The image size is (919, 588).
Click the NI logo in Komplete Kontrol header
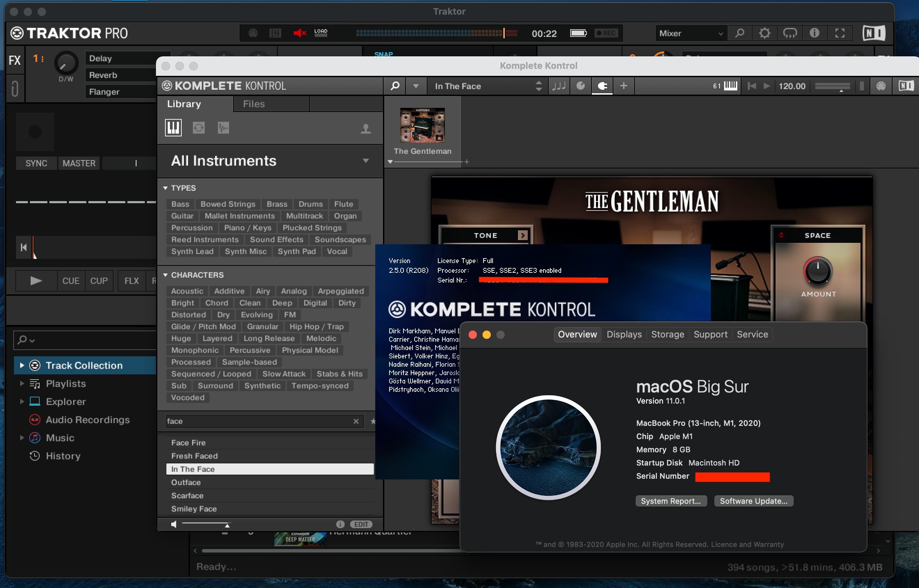point(906,86)
